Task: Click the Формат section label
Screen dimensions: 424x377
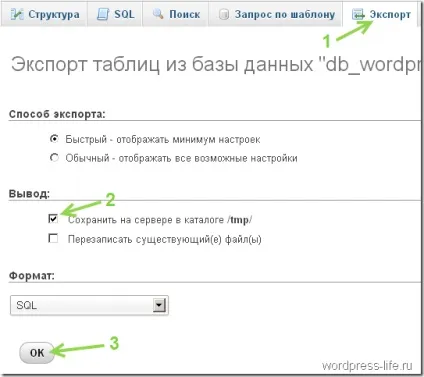Action: point(32,276)
